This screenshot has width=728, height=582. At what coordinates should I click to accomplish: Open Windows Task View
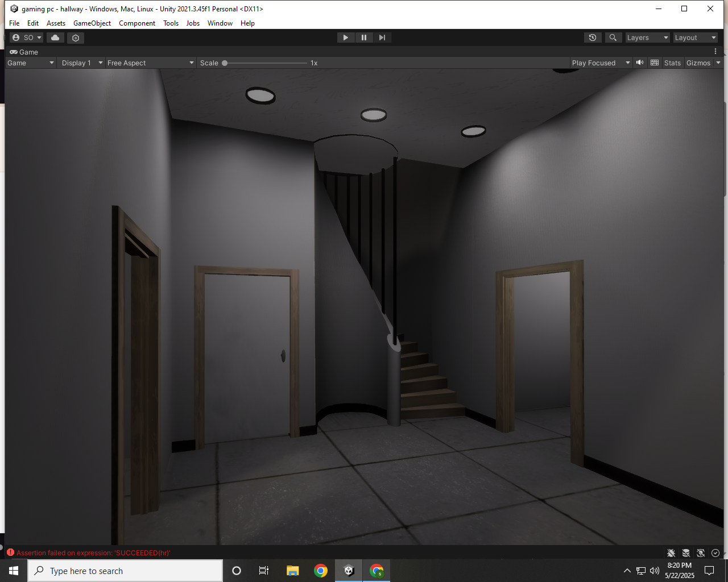[264, 571]
